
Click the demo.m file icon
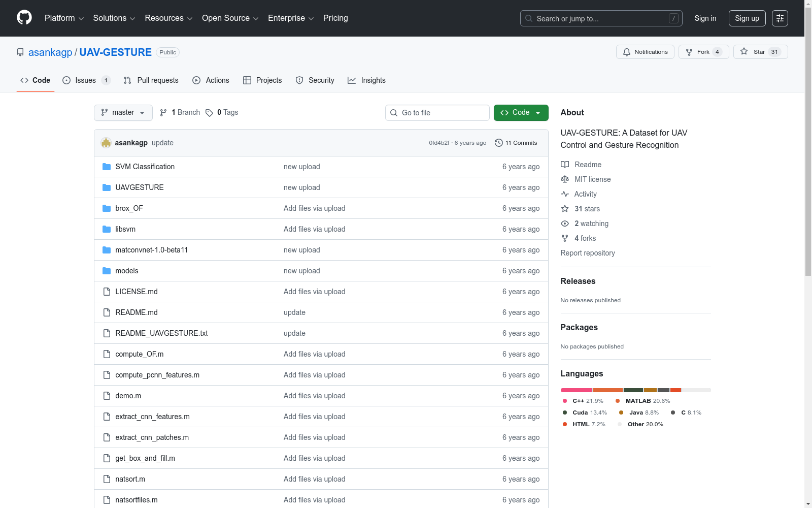107,396
